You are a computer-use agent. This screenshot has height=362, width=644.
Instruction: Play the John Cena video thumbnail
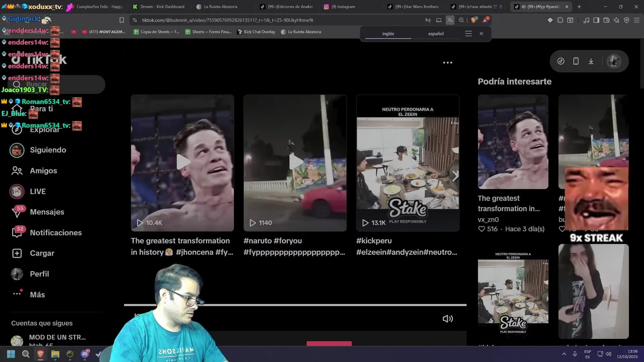182,163
